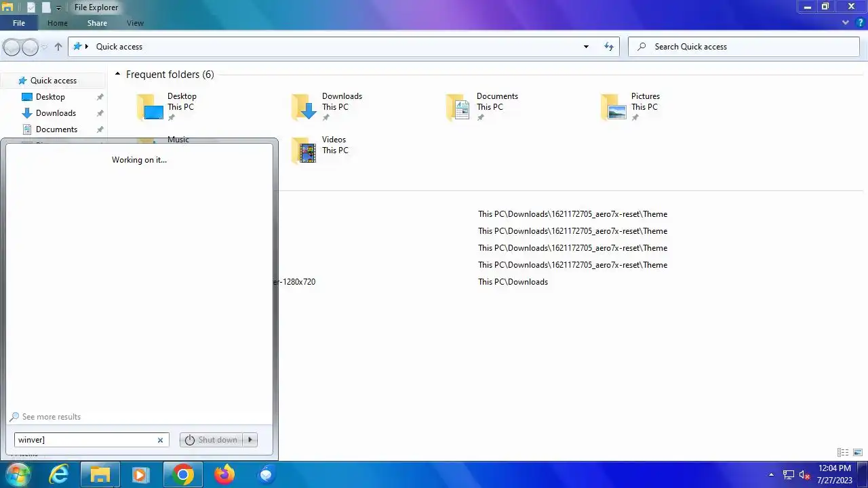This screenshot has height=488, width=868.
Task: Go up one folder level
Action: [58, 47]
